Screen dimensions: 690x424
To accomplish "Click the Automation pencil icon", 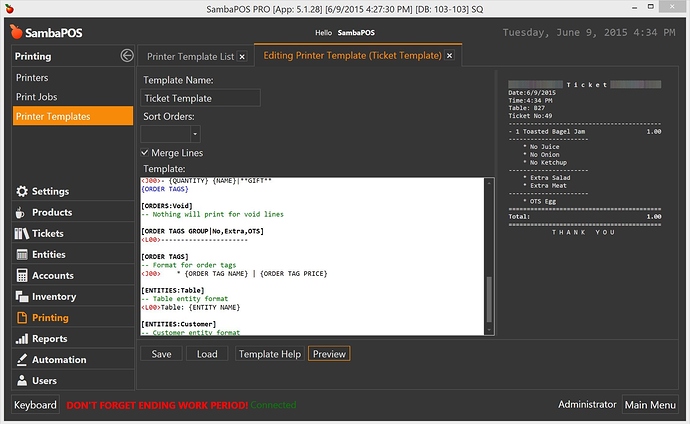I will tap(22, 360).
